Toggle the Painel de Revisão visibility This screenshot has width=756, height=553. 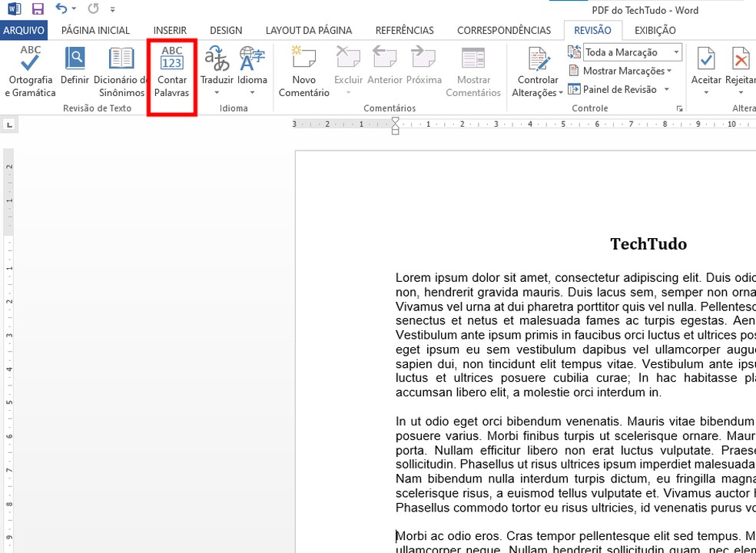(x=615, y=89)
